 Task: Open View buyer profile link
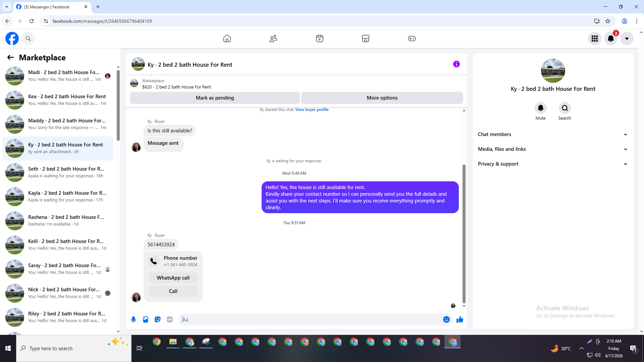tap(312, 110)
